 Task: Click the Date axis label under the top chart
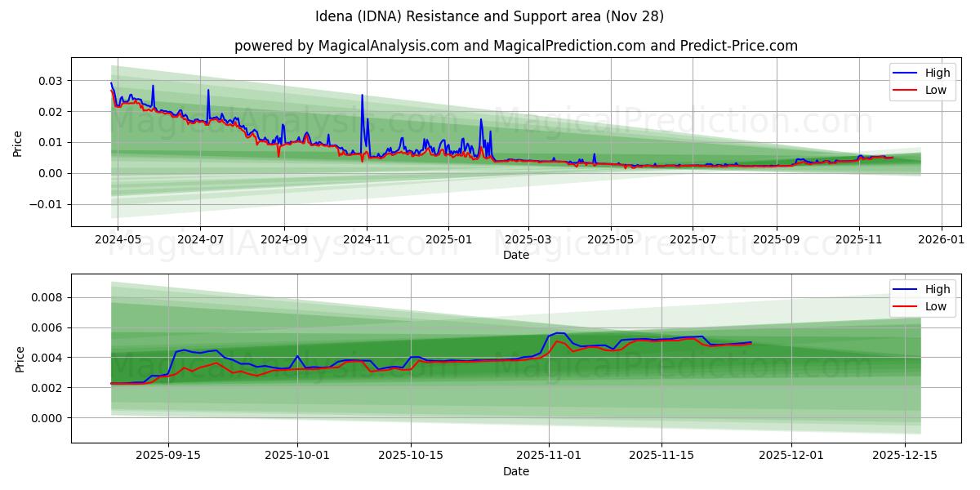516,253
